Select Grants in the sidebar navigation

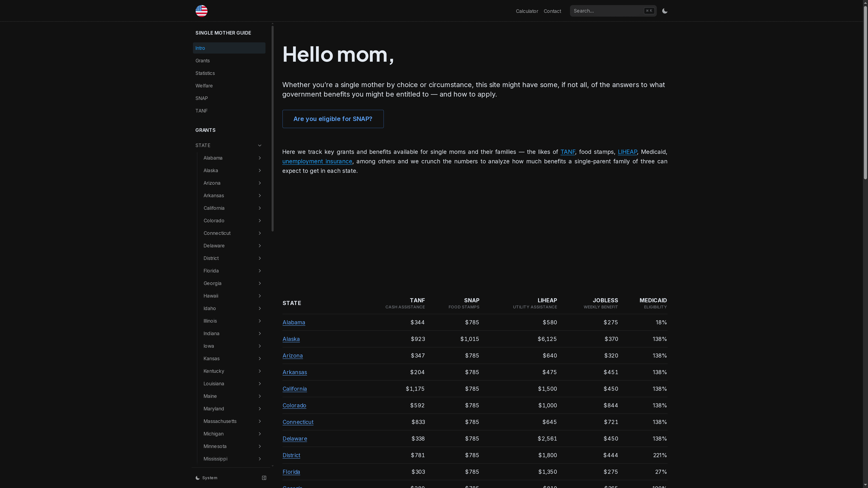[203, 60]
